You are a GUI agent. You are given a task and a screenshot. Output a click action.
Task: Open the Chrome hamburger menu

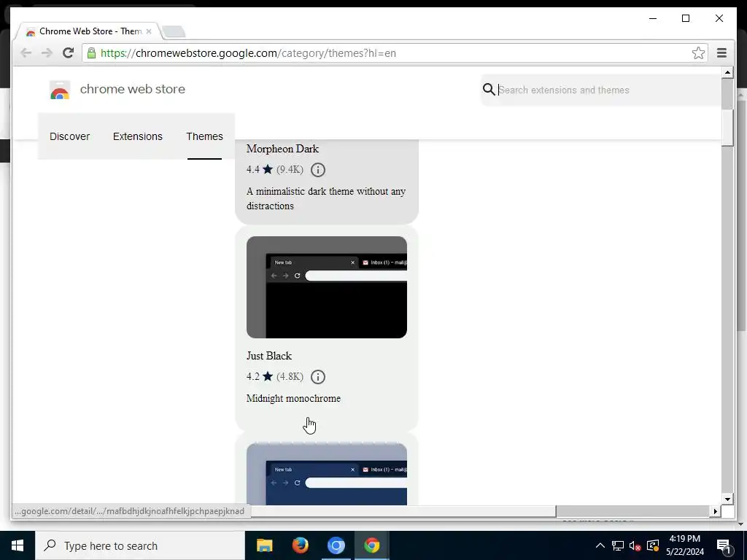click(721, 52)
